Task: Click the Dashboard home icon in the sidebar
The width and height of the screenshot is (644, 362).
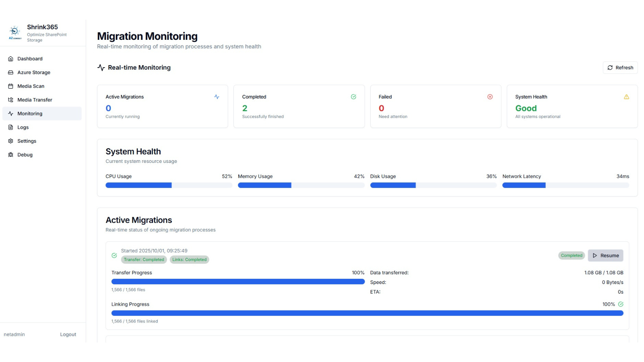Action: 11,59
